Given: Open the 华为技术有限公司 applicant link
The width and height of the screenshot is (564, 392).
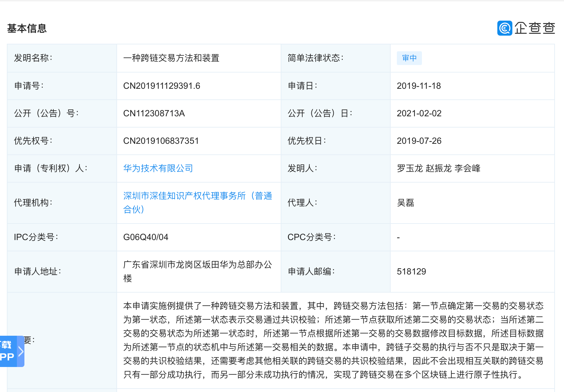Looking at the screenshot, I should click(x=158, y=168).
